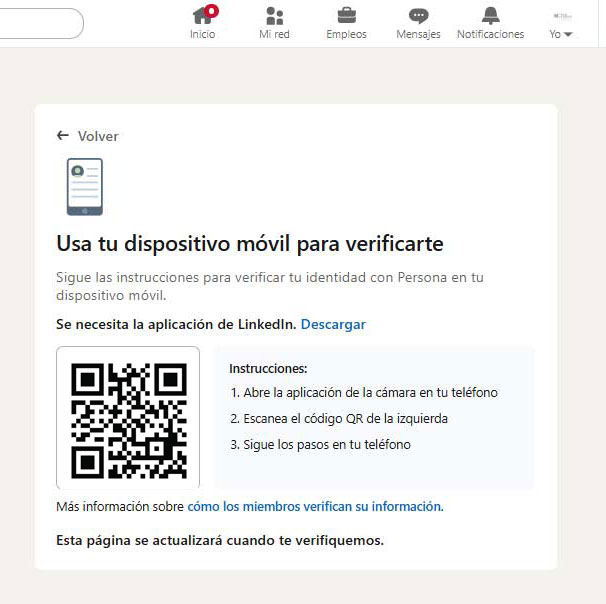The width and height of the screenshot is (606, 604).
Task: Click the profile avatar above Yo
Action: click(x=562, y=16)
